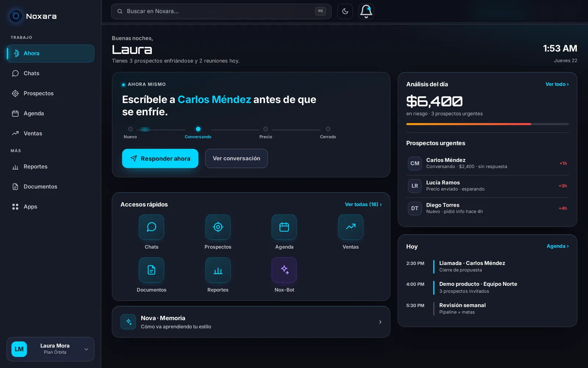Launch the Nox-Bot quick access icon
Viewport: 588px width, 368px height.
click(x=284, y=270)
